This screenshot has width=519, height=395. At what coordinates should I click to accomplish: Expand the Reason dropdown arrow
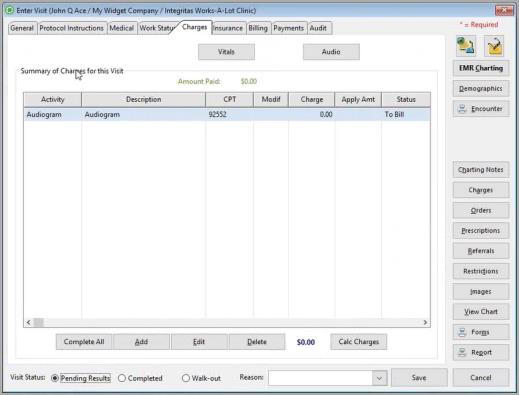[379, 378]
